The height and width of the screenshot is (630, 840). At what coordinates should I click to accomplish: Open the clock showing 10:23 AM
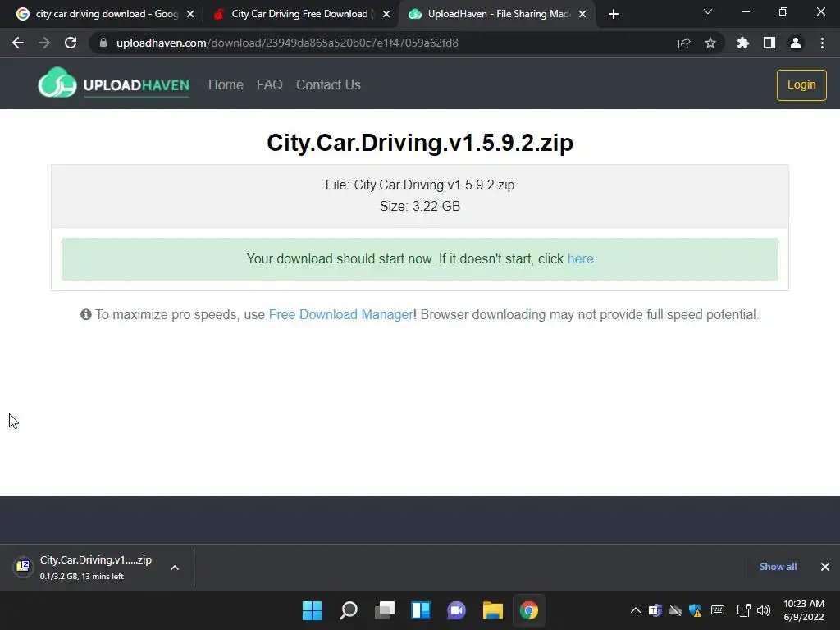(x=804, y=610)
